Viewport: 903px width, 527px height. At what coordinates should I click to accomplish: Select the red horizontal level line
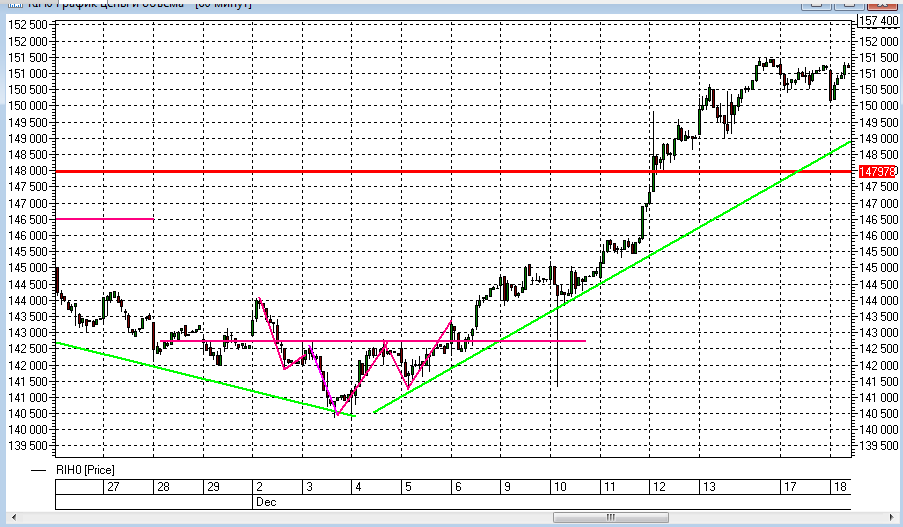(x=453, y=171)
